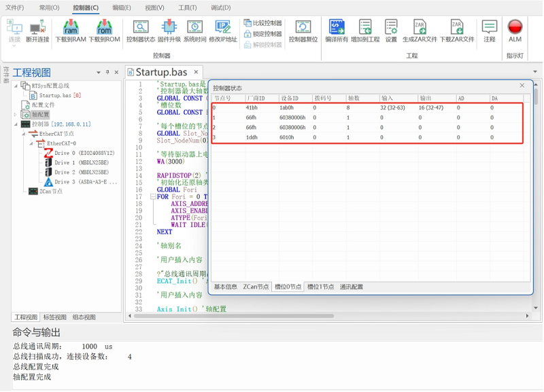Open 修改IP地址 tool
The width and height of the screenshot is (544, 392).
[223, 31]
